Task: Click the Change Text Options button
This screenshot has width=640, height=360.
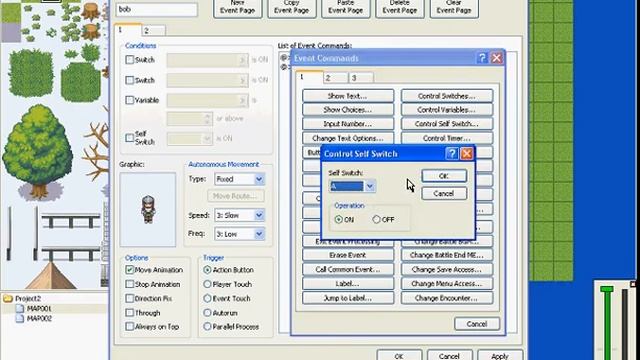Action: click(348, 138)
